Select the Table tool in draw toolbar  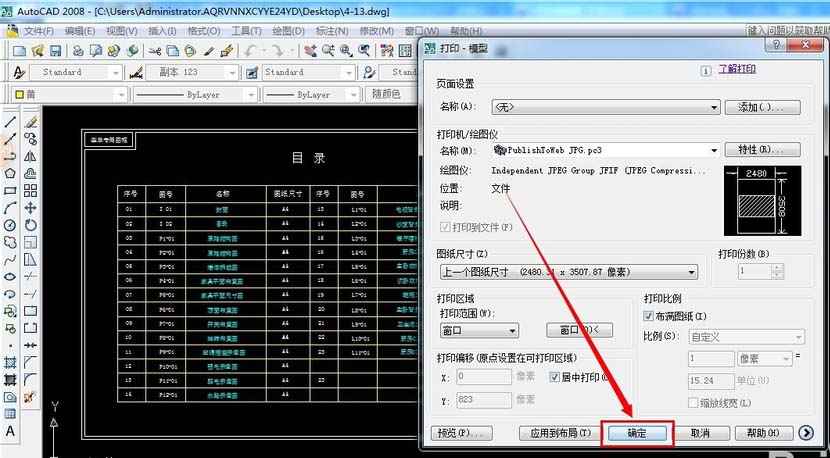pyautogui.click(x=10, y=414)
